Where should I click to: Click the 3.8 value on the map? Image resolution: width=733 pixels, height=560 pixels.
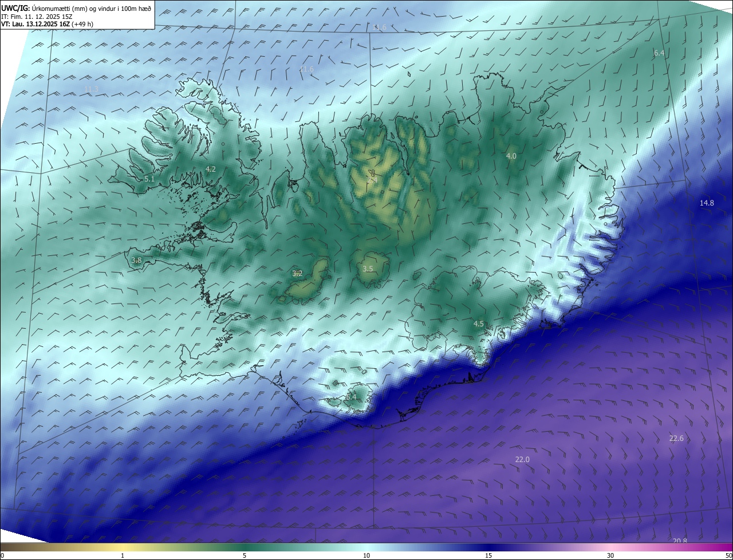(x=136, y=260)
